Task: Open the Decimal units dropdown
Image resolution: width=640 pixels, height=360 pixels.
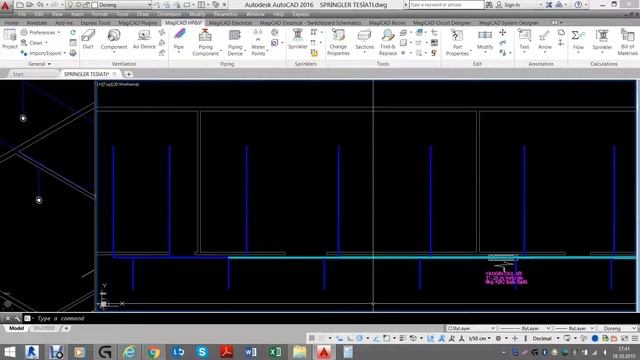Action: tap(545, 338)
